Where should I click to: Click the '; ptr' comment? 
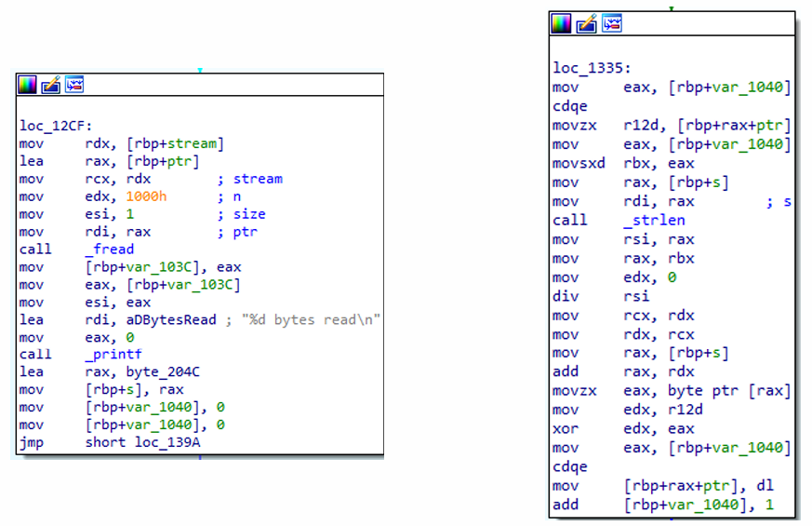[237, 232]
